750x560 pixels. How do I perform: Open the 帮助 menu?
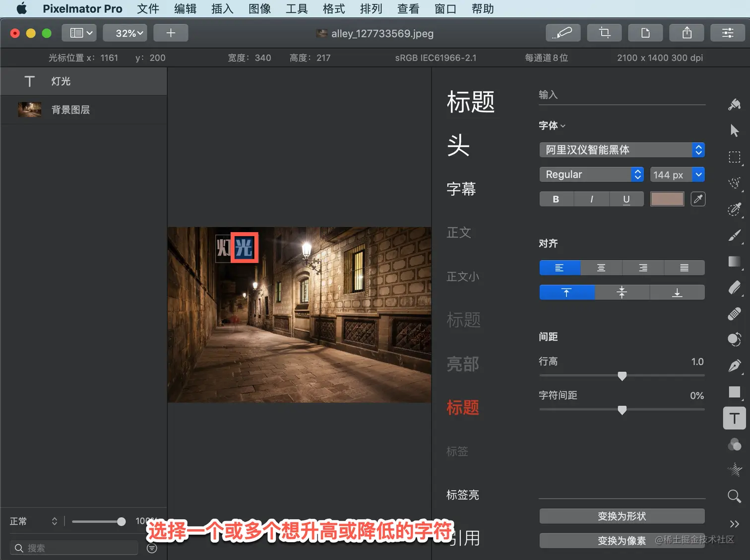(x=483, y=9)
